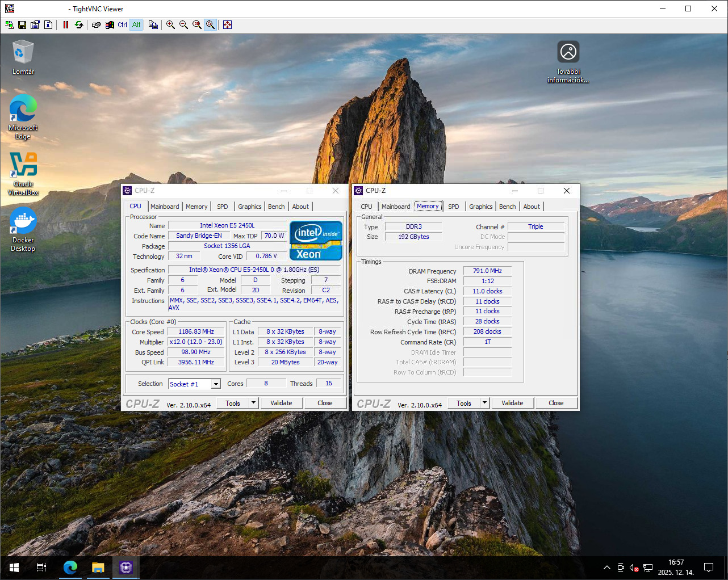728x580 pixels.
Task: Select the További információk desktop icon
Action: pos(568,62)
